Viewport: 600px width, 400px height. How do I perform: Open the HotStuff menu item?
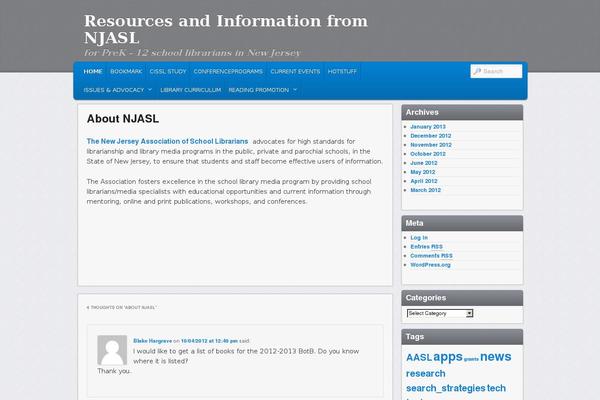[x=342, y=72]
